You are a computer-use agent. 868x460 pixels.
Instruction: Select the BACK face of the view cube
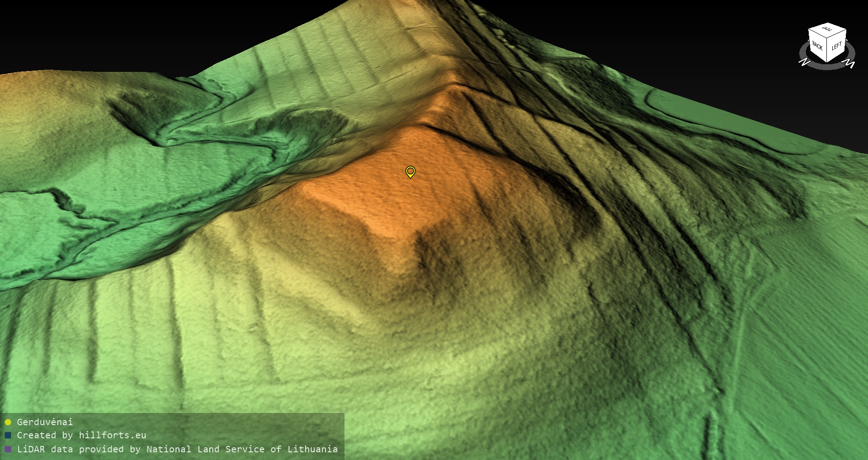click(817, 46)
